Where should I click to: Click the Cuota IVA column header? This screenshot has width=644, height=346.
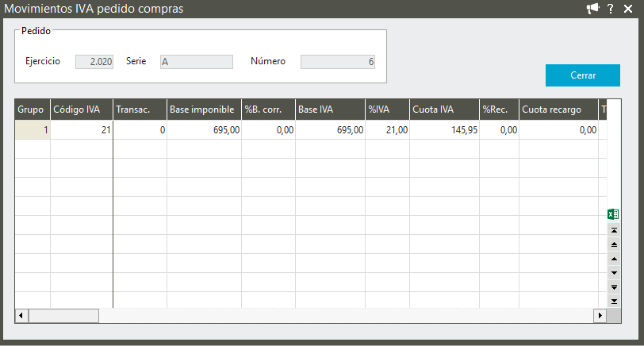(x=444, y=110)
